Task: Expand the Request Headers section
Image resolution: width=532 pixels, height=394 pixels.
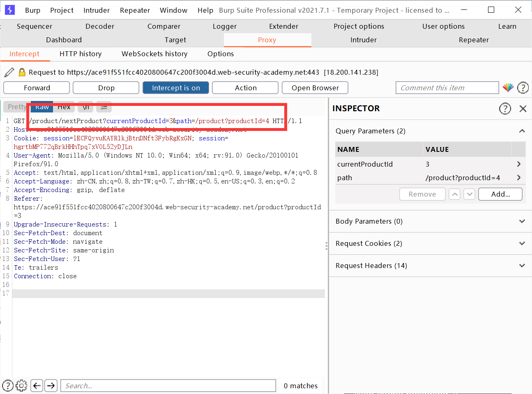Action: (x=522, y=266)
